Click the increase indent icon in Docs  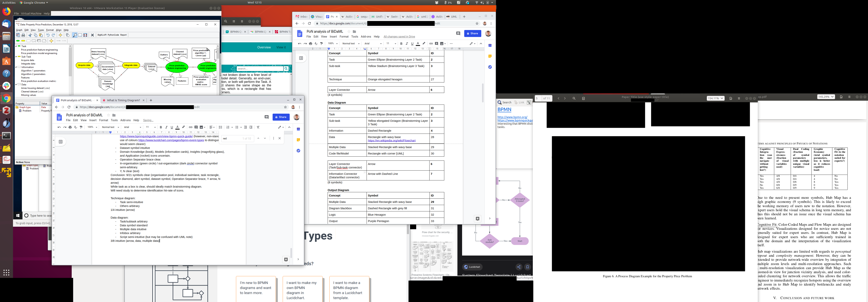click(x=251, y=127)
